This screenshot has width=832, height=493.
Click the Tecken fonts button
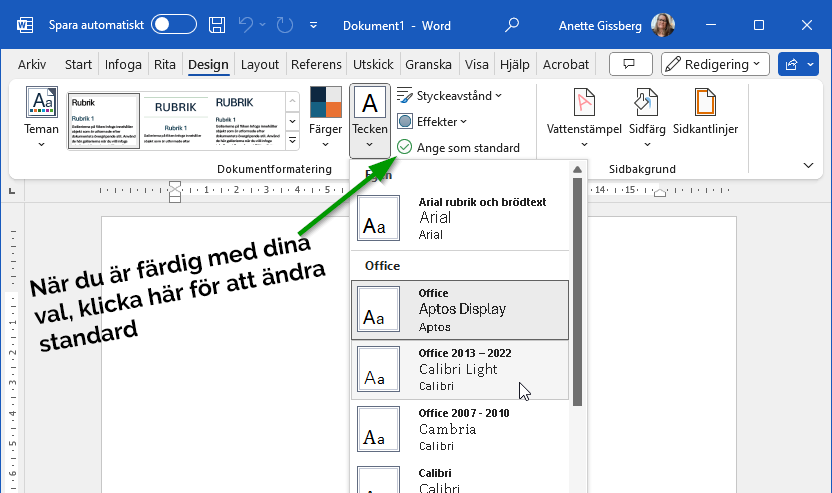tap(370, 118)
